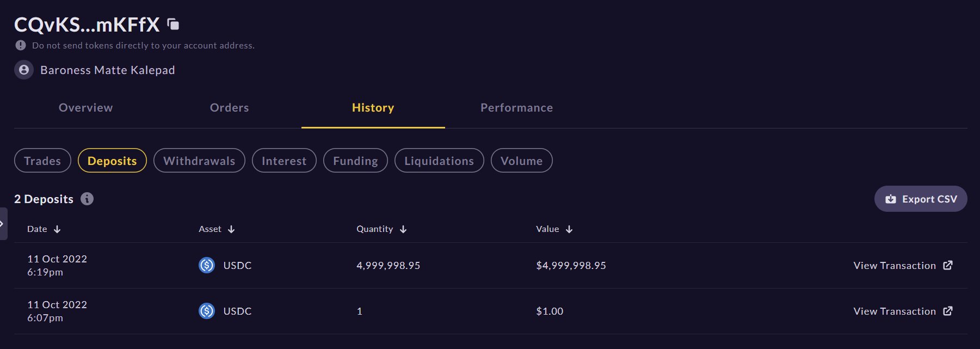
Task: Open View Transaction for the $4,999,998.95 deposit
Action: click(x=895, y=265)
